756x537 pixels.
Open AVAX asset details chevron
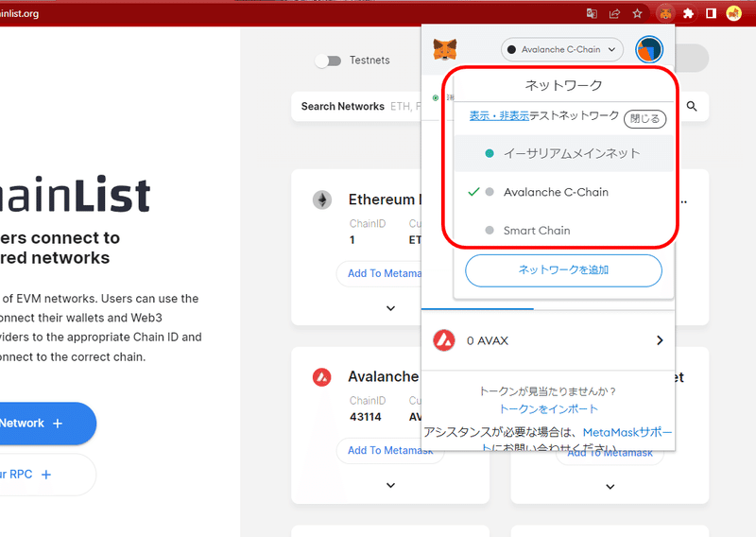(660, 340)
